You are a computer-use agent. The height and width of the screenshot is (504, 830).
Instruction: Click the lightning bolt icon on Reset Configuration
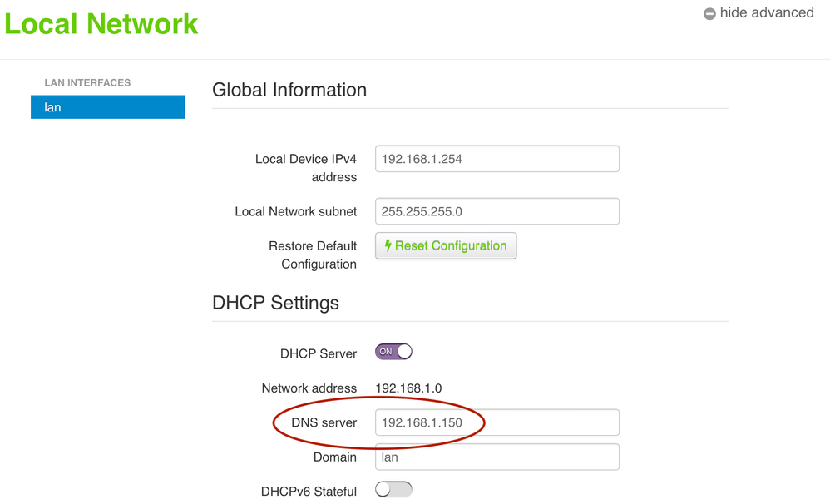point(388,246)
